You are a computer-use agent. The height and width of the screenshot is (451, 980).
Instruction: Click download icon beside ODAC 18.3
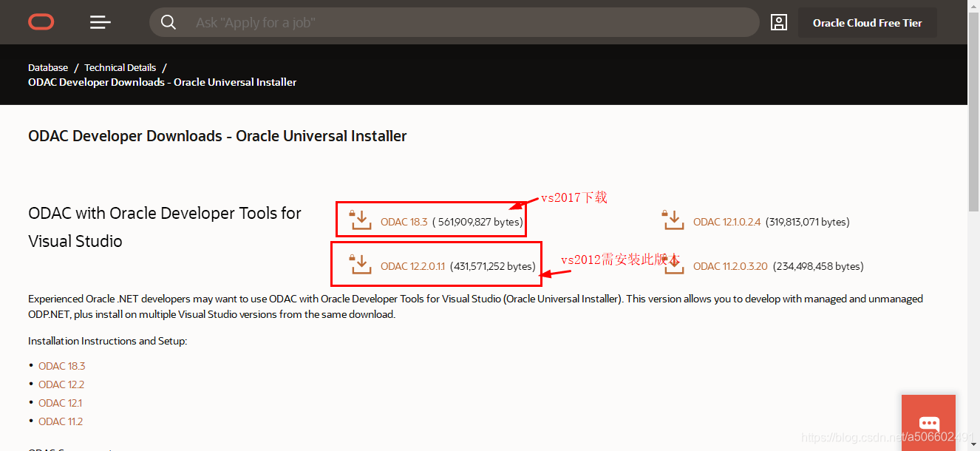(x=361, y=220)
